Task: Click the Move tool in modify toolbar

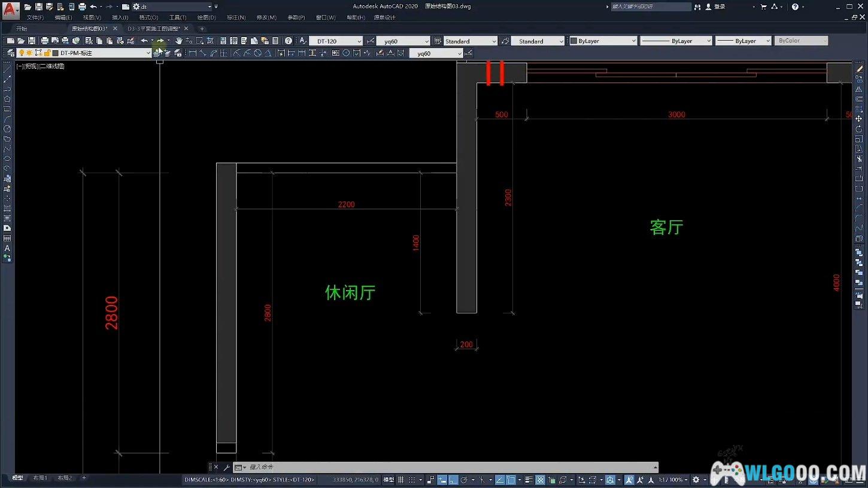Action: coord(859,119)
